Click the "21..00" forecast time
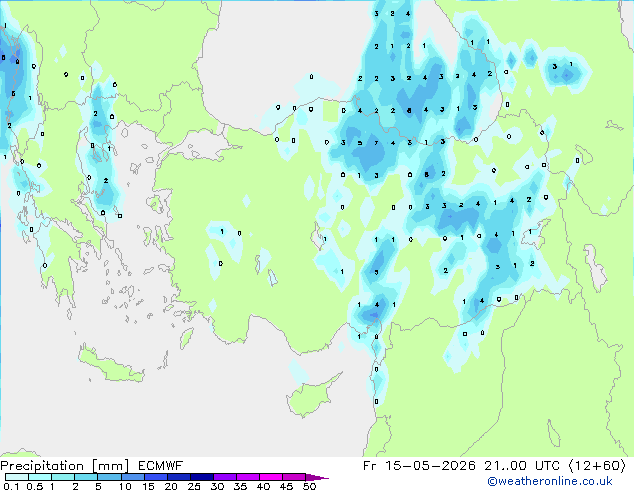634x490 pixels. pyautogui.click(x=506, y=466)
